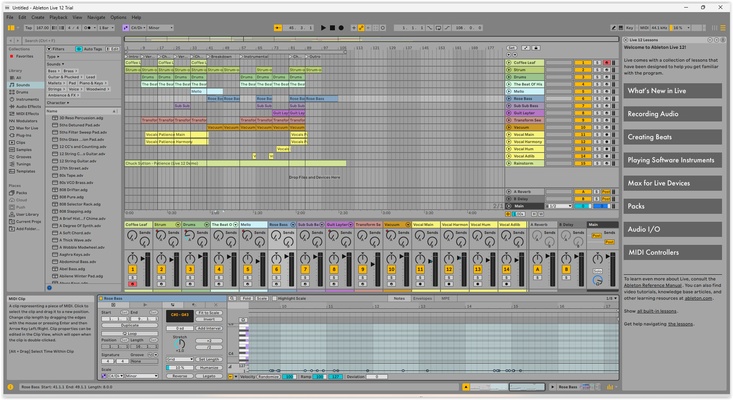
Task: Solo the Mello track in arrangement
Action: click(597, 92)
